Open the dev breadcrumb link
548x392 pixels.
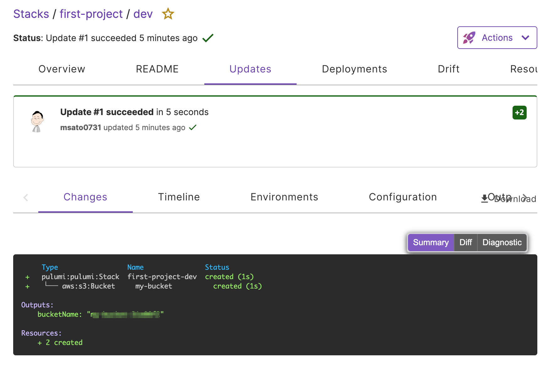tap(143, 14)
